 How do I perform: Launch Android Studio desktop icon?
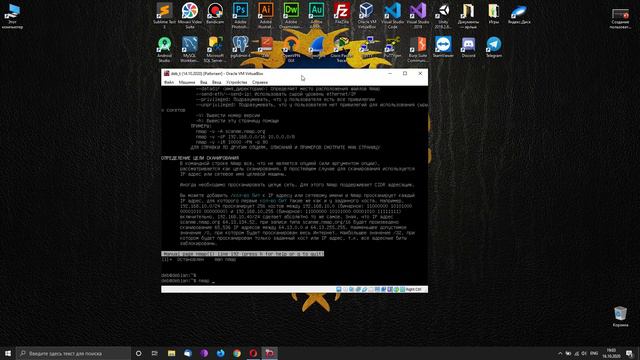tap(164, 49)
